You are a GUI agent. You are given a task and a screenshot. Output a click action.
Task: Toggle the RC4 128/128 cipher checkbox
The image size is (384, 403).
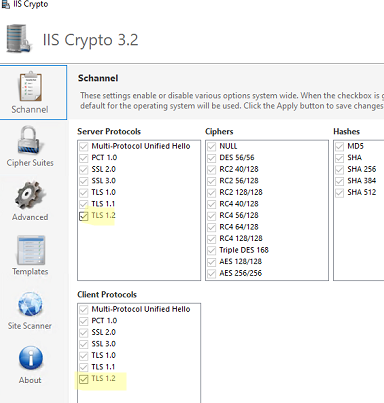point(212,239)
